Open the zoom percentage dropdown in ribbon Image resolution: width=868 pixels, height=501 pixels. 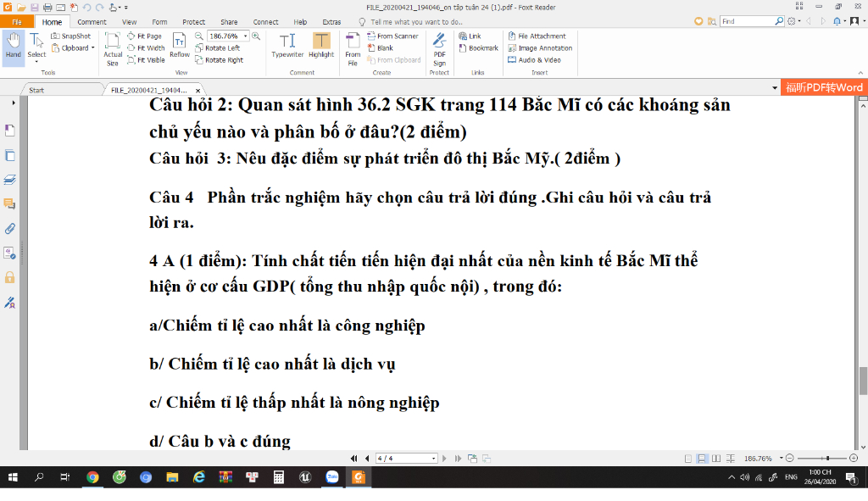(245, 36)
